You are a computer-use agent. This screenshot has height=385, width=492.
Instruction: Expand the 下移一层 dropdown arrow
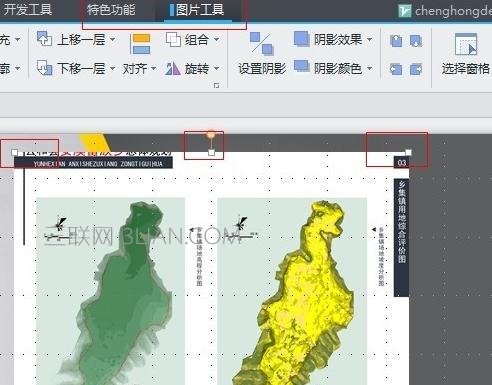coord(113,68)
